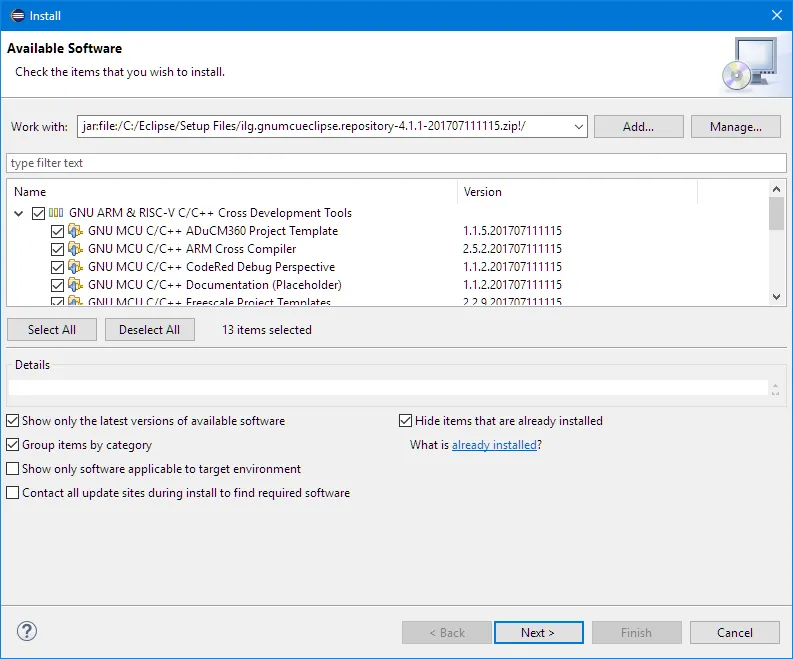Click the CodeRed Debug Perspective feature icon
The width and height of the screenshot is (793, 659).
coord(75,267)
